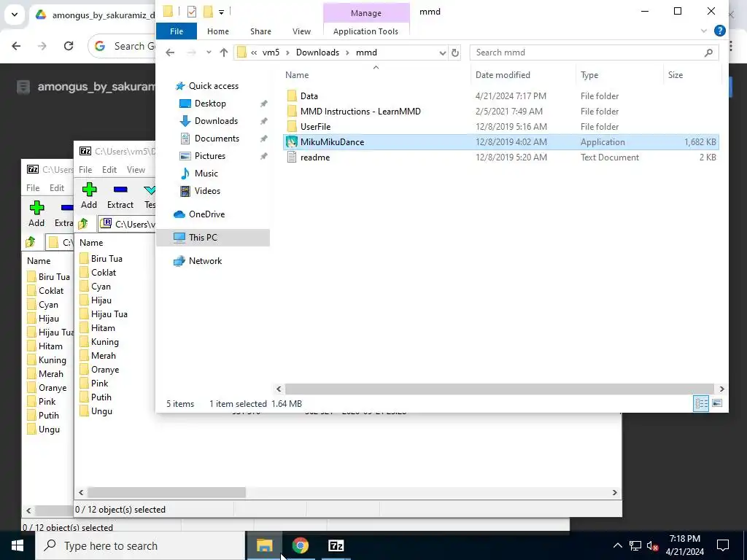Image resolution: width=747 pixels, height=560 pixels.
Task: Click Extract button in front 7-Zip window
Action: [x=120, y=195]
